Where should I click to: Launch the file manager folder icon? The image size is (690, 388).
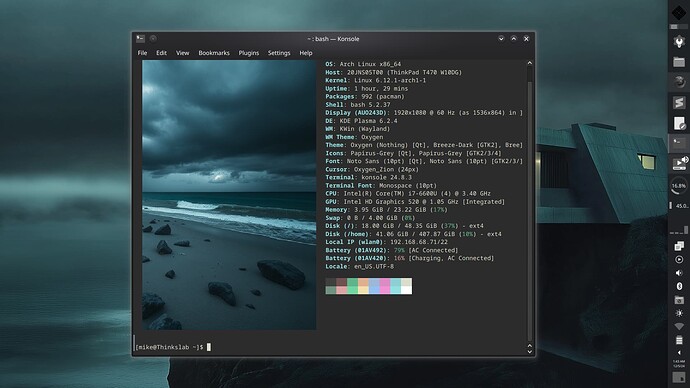coord(679,62)
